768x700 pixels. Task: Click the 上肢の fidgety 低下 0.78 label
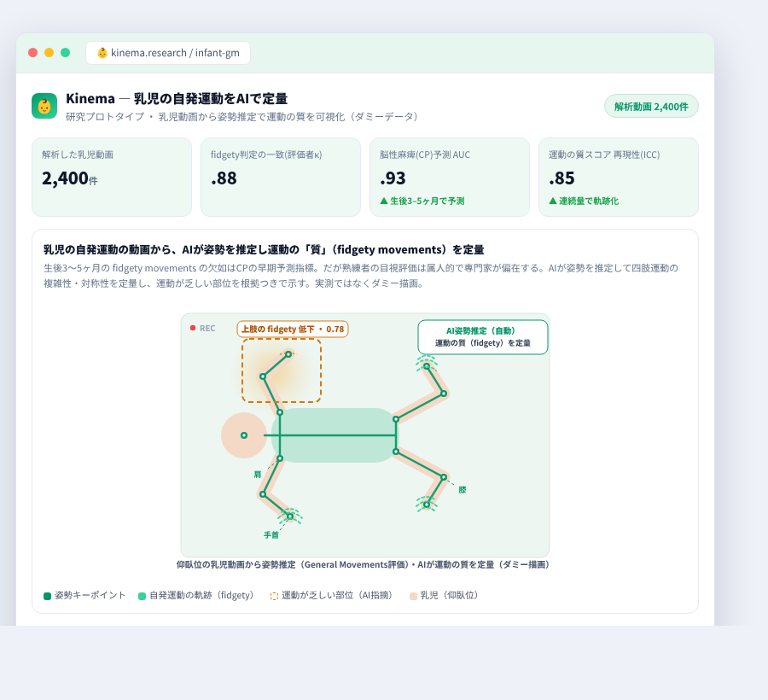pos(293,330)
